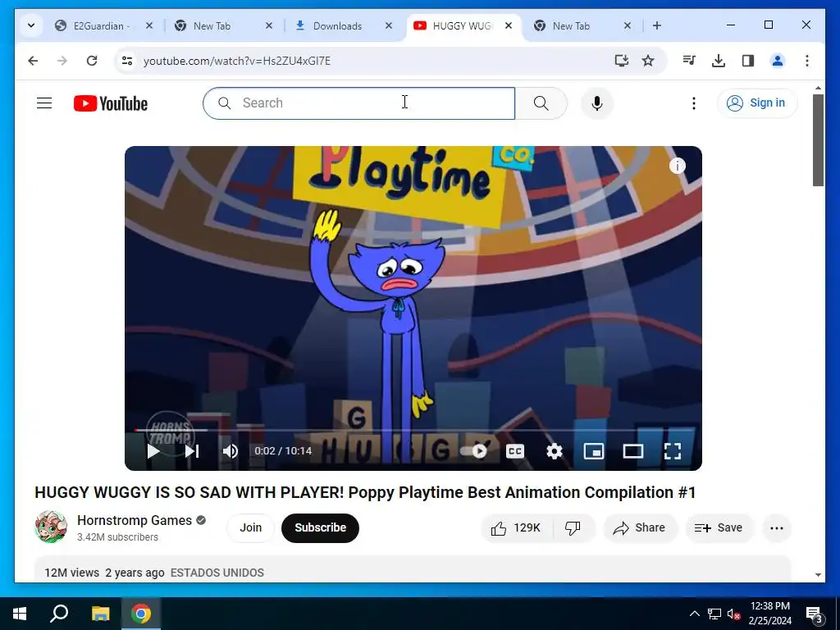Show video info card icon

click(x=677, y=166)
